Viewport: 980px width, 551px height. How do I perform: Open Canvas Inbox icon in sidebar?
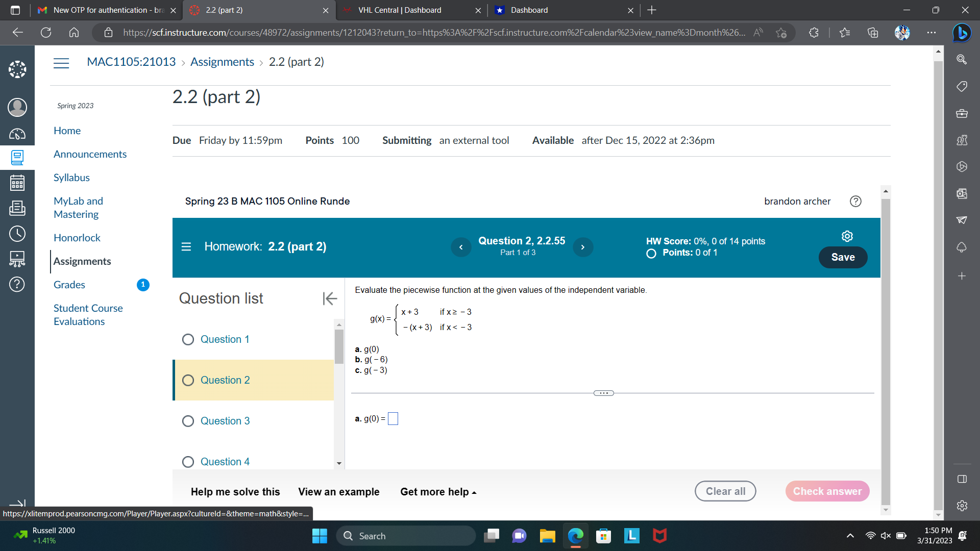(x=17, y=208)
